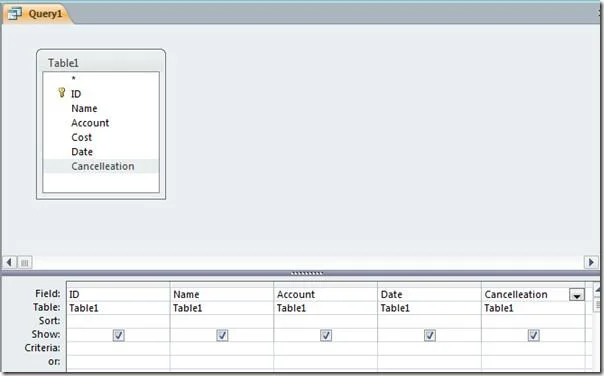Click the Account Field cell in grid
The width and height of the screenshot is (604, 376).
point(325,294)
